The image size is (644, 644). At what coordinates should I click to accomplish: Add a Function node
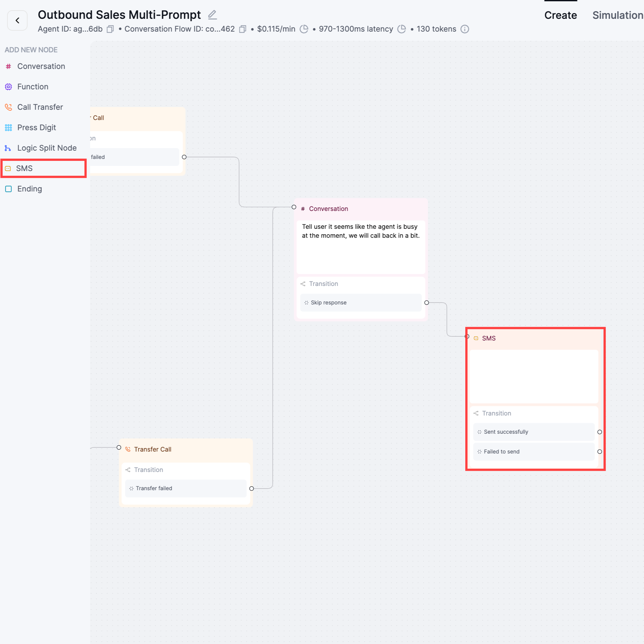pos(33,86)
